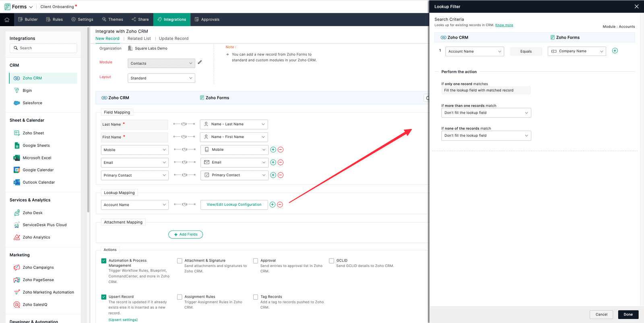This screenshot has height=323, width=644.
Task: Enable the Attachment & Signature checkbox
Action: click(x=180, y=261)
